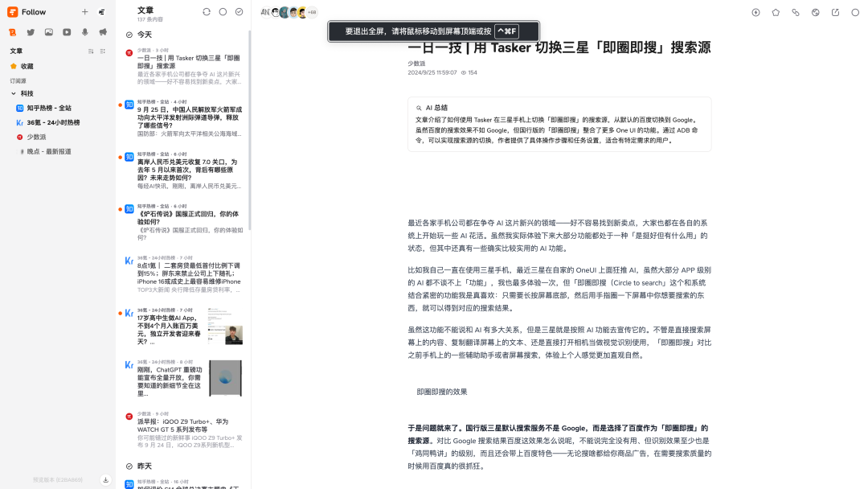Copy the article link
The width and height of the screenshot is (868, 489).
[796, 12]
